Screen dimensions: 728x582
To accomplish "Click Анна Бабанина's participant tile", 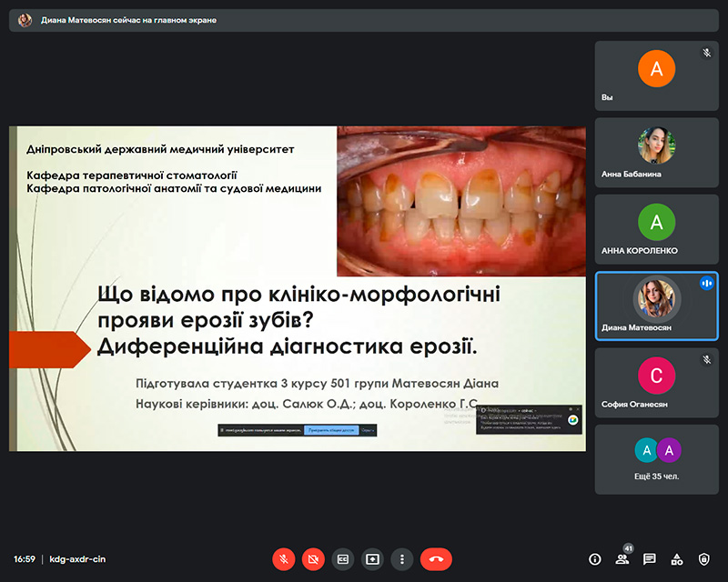I will coord(656,152).
